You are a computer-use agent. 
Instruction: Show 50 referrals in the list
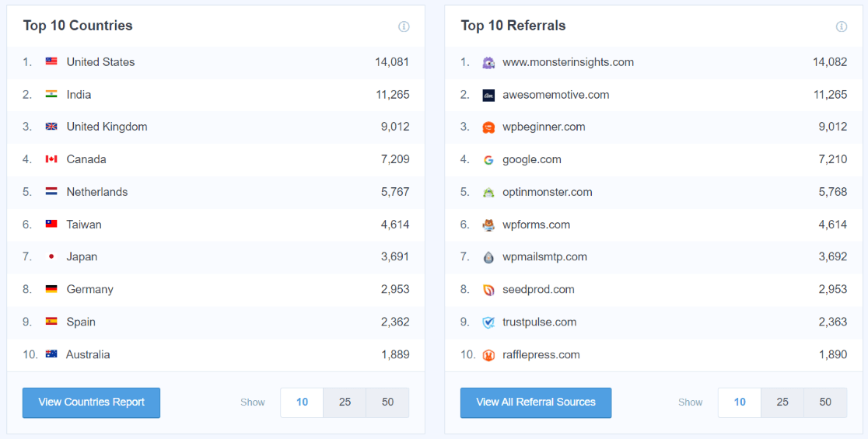(825, 402)
